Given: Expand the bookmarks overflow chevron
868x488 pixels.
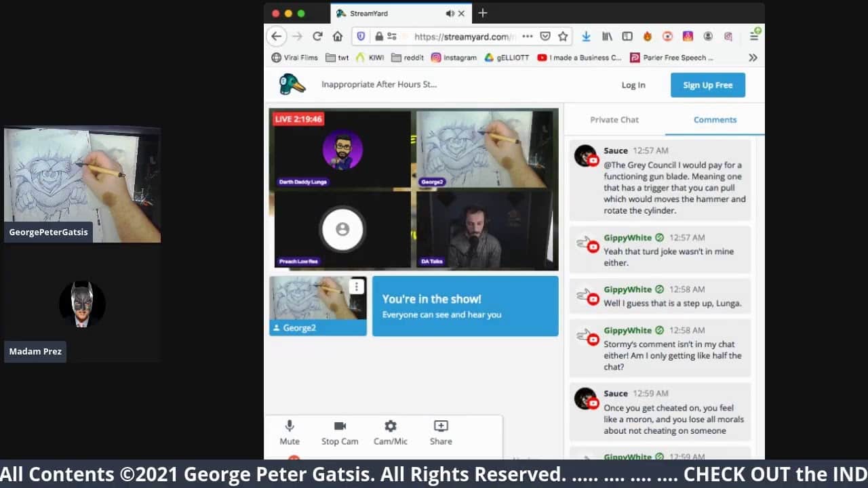Looking at the screenshot, I should click(753, 58).
